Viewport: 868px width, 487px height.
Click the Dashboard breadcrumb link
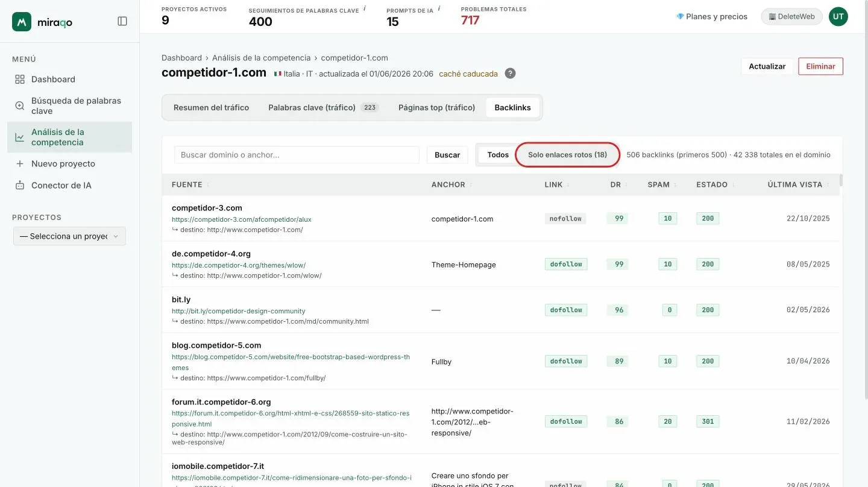(x=181, y=58)
